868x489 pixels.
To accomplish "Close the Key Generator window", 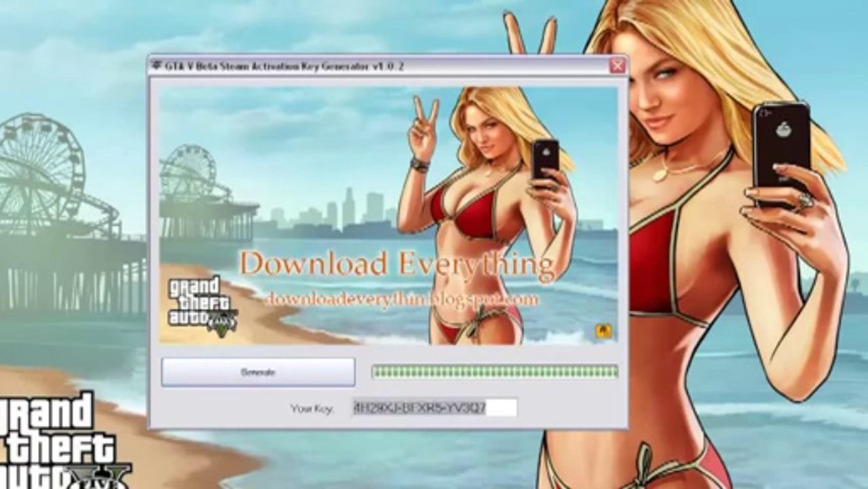I will [x=617, y=66].
